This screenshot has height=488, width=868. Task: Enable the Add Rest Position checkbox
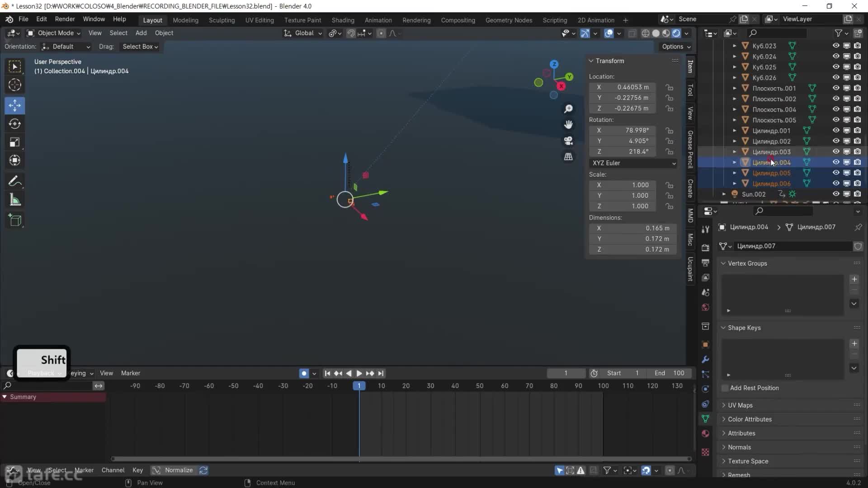[725, 388]
